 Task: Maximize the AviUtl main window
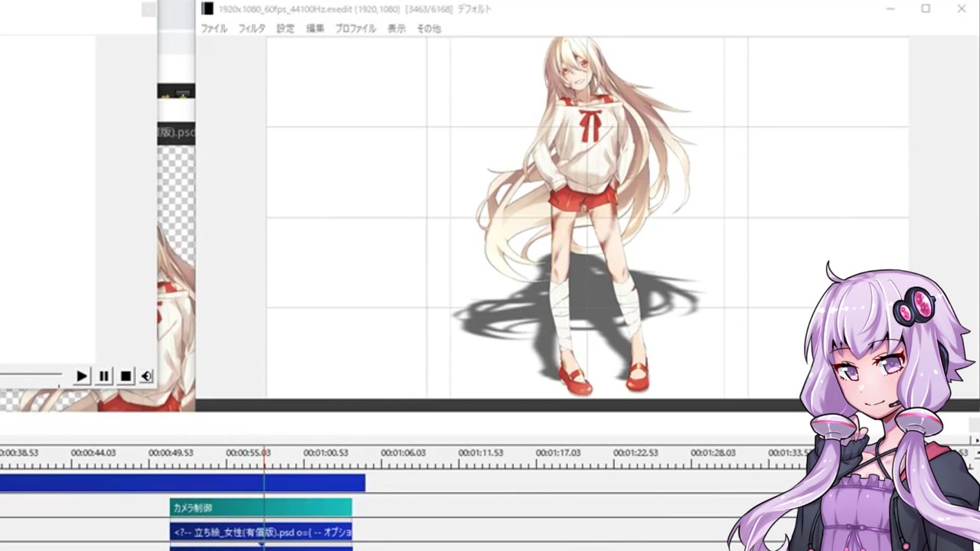[926, 9]
